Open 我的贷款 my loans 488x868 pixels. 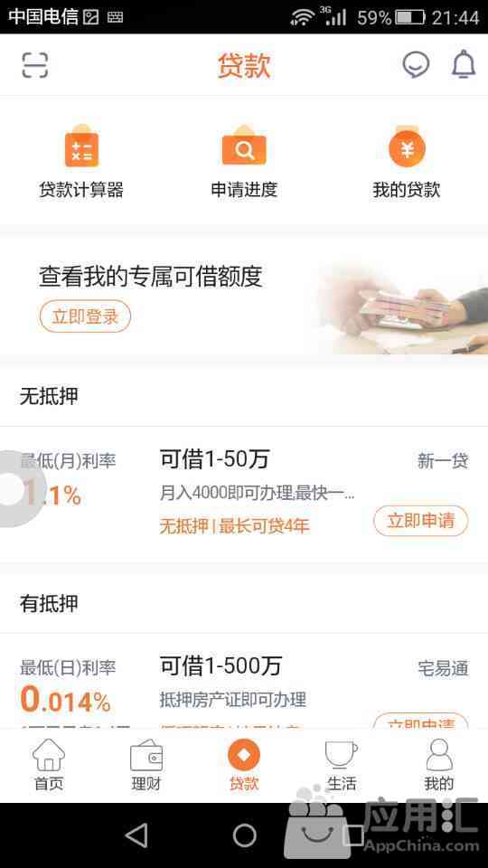point(407,162)
